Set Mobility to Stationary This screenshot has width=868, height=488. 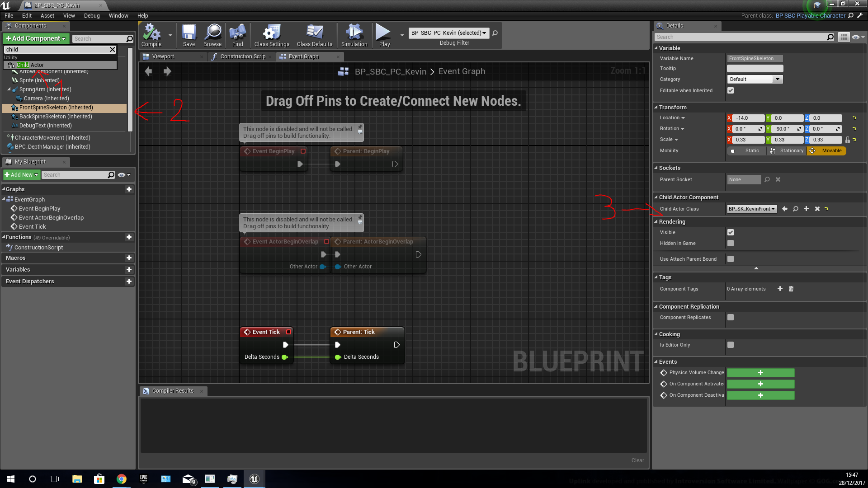[787, 151]
